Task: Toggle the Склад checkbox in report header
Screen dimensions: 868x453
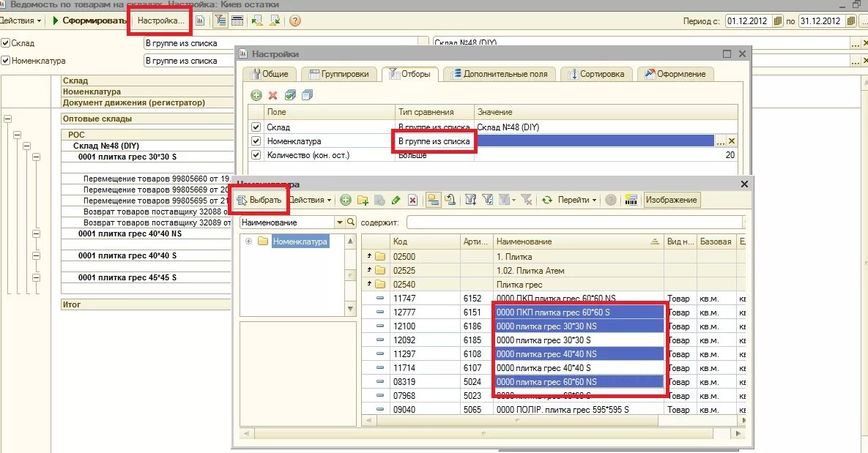Action: [6, 42]
